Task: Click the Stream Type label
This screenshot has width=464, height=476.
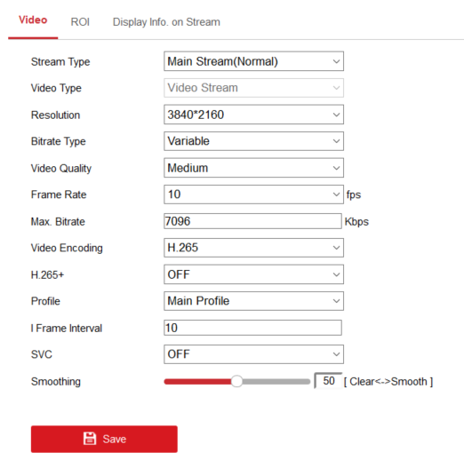Action: pos(60,62)
